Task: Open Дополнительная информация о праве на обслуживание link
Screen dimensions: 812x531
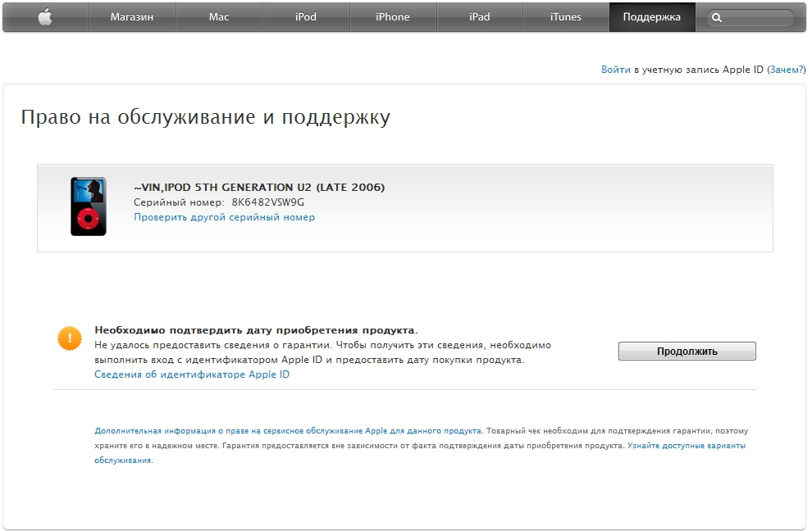Action: click(288, 430)
